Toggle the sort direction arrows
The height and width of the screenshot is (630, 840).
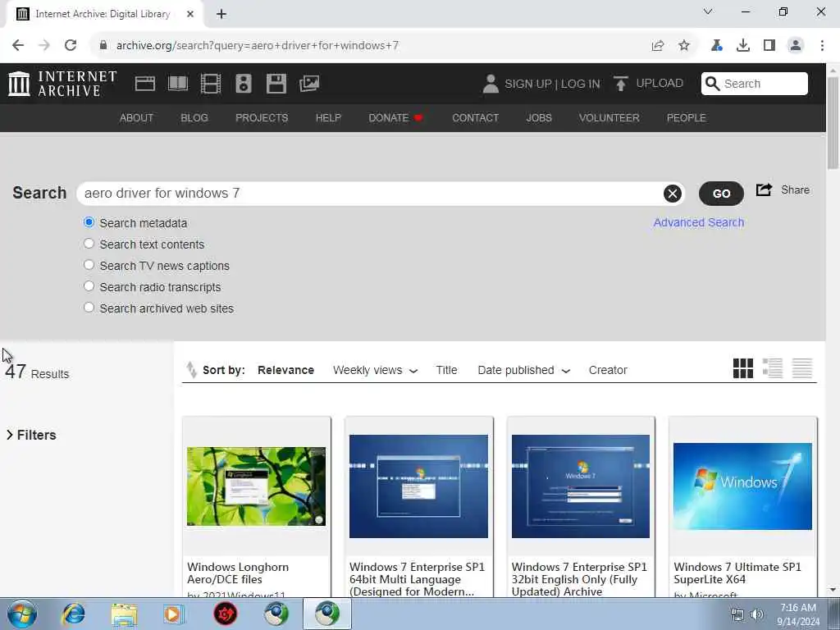191,370
